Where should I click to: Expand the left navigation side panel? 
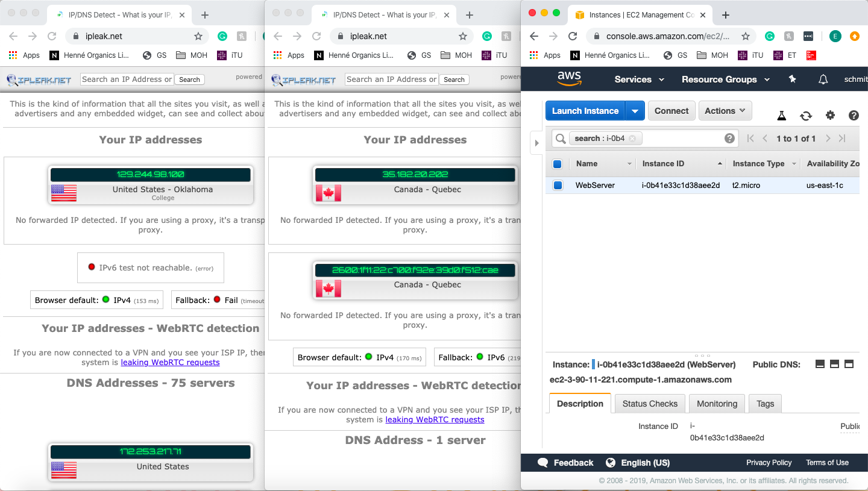pos(536,143)
